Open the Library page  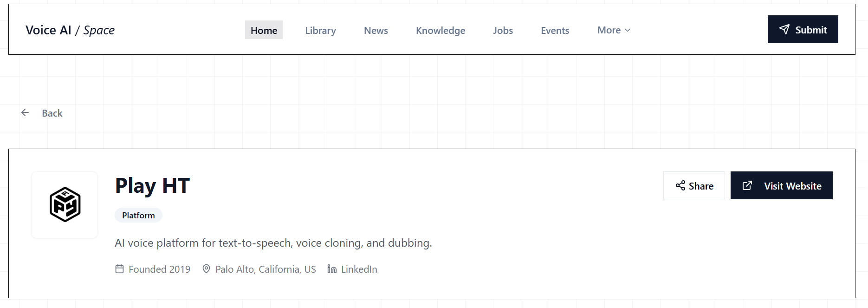pyautogui.click(x=320, y=30)
